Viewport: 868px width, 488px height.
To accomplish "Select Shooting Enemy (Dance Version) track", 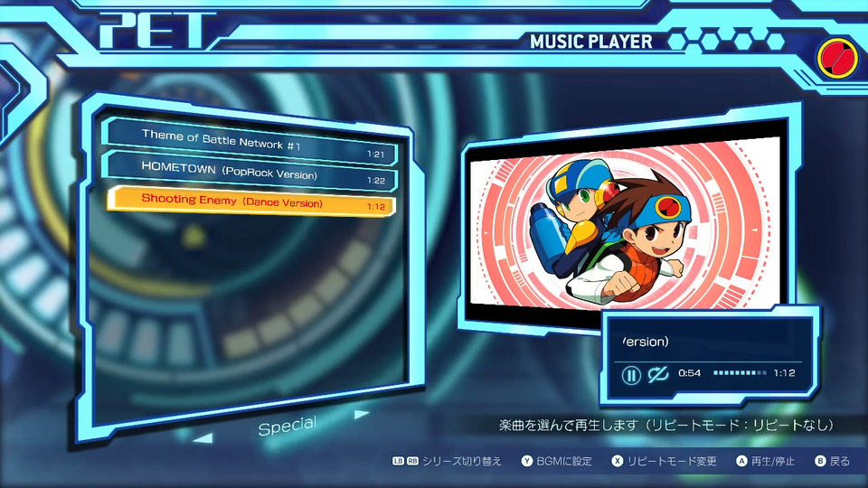I will (252, 202).
